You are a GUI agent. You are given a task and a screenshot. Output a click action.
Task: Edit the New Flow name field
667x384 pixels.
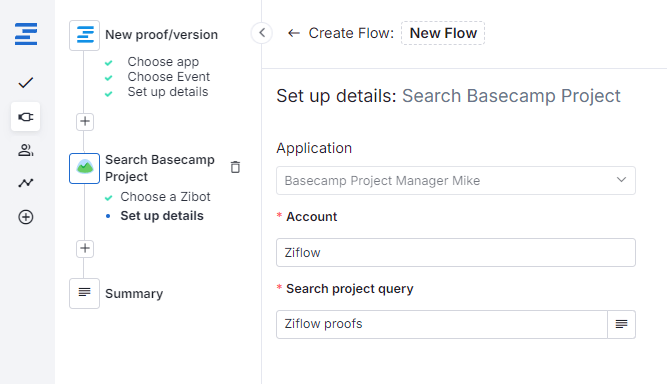pos(443,33)
